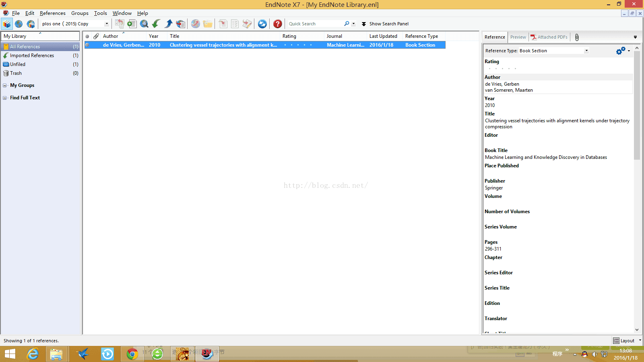Image resolution: width=644 pixels, height=362 pixels.
Task: Open the reference panel tab menu arrow
Action: click(x=635, y=37)
